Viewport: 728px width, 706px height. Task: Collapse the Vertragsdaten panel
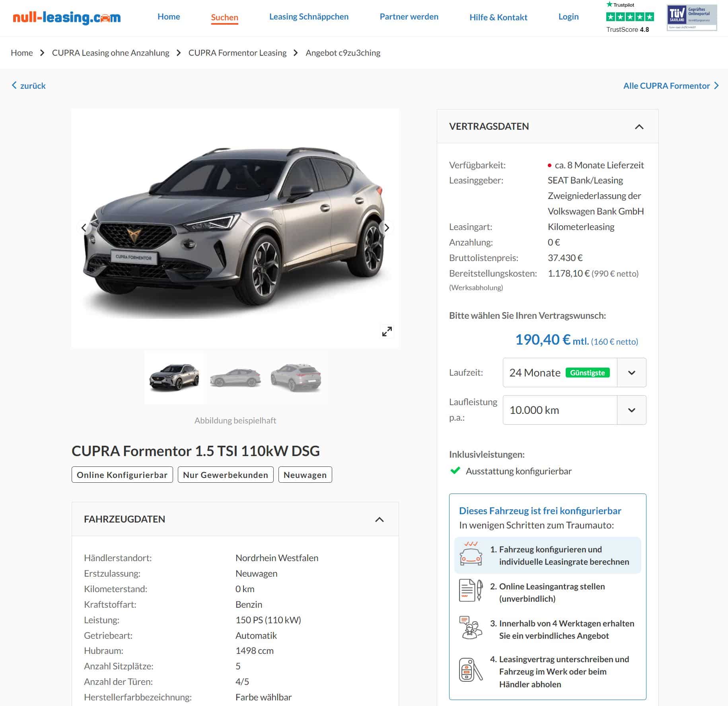coord(639,127)
